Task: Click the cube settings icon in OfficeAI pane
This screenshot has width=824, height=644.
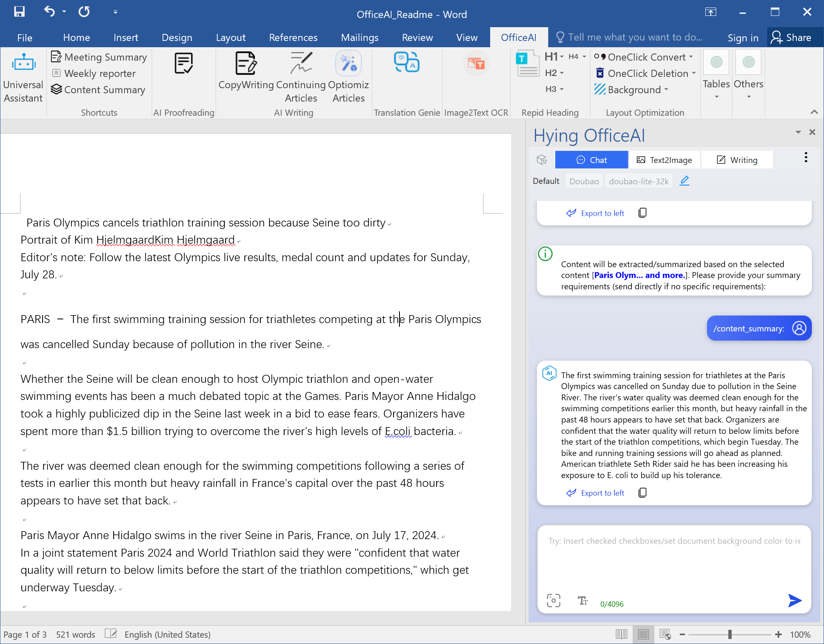Action: pyautogui.click(x=542, y=160)
